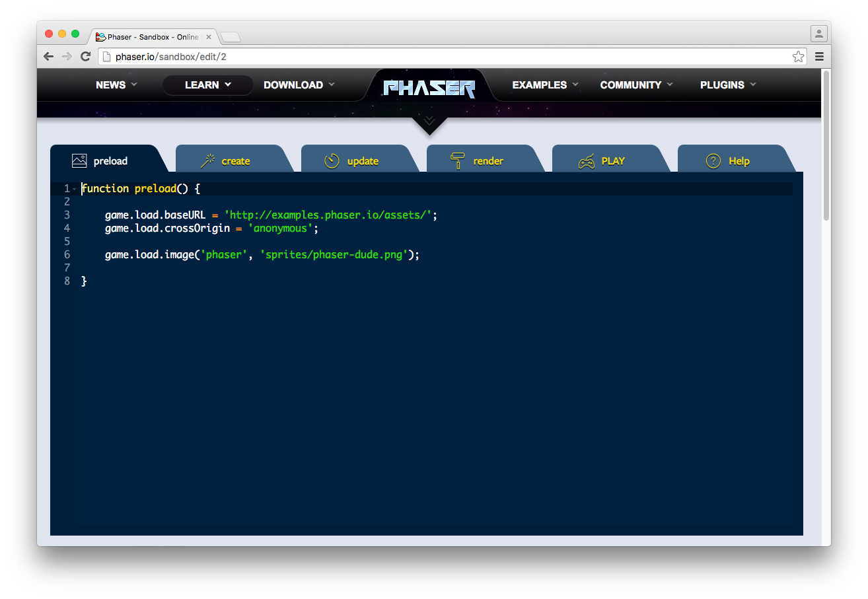Open the Chrome user profile button
Screen dimensions: 868x599
(819, 34)
